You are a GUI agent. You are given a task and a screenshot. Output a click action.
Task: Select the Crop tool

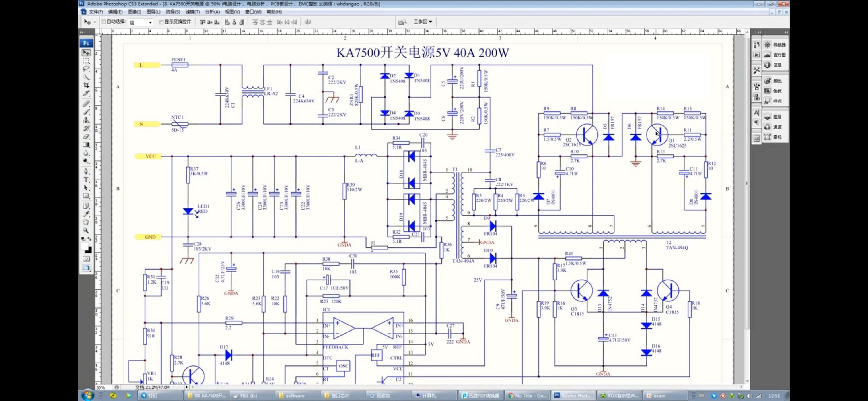pos(86,85)
